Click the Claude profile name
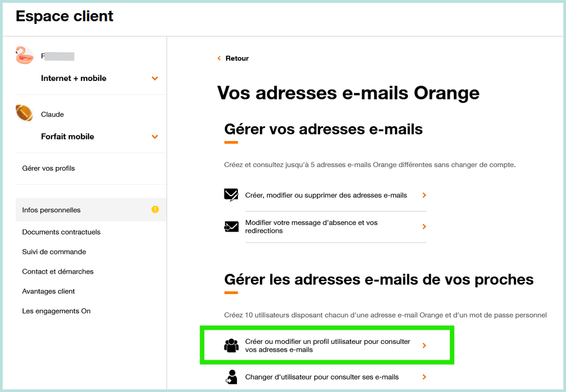Image resolution: width=566 pixels, height=392 pixels. pyautogui.click(x=52, y=114)
